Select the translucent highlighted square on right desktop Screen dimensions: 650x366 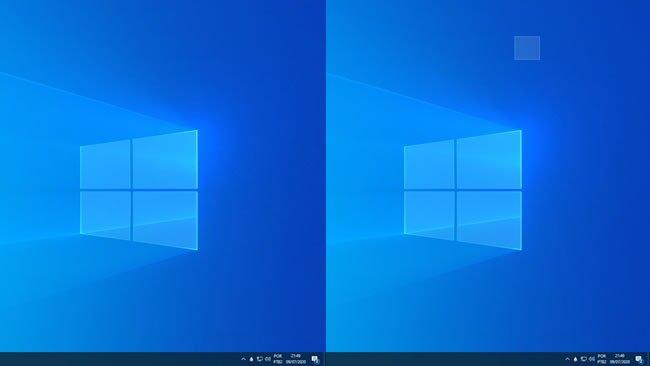click(527, 48)
